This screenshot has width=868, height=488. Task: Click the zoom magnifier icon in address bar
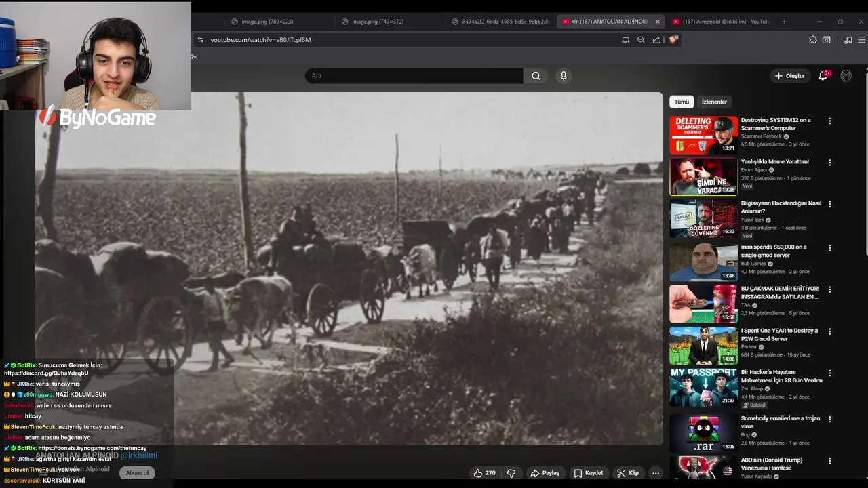click(641, 40)
